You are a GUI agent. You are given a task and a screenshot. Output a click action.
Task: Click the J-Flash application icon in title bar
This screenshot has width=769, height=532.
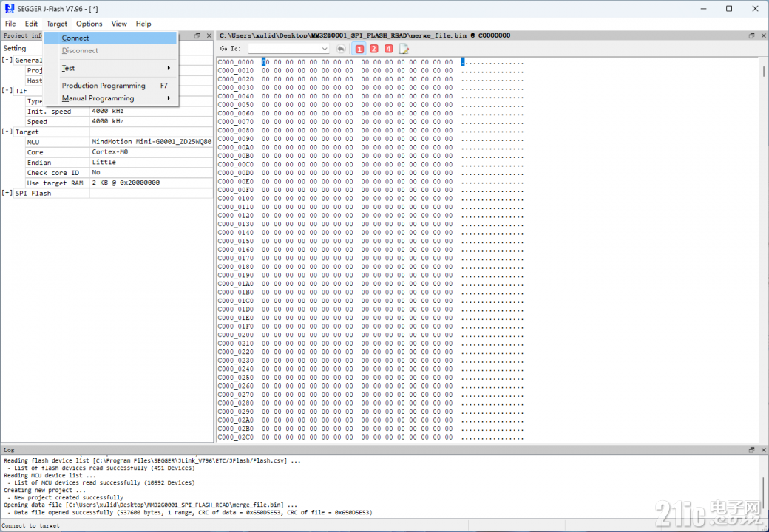coord(10,8)
